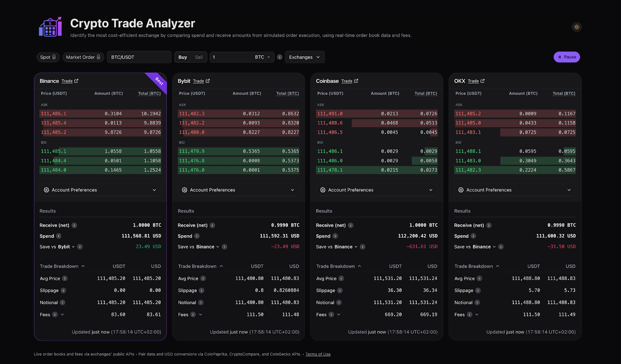Click Binance Total (BTC) column header
The height and width of the screenshot is (364, 621).
pyautogui.click(x=149, y=93)
